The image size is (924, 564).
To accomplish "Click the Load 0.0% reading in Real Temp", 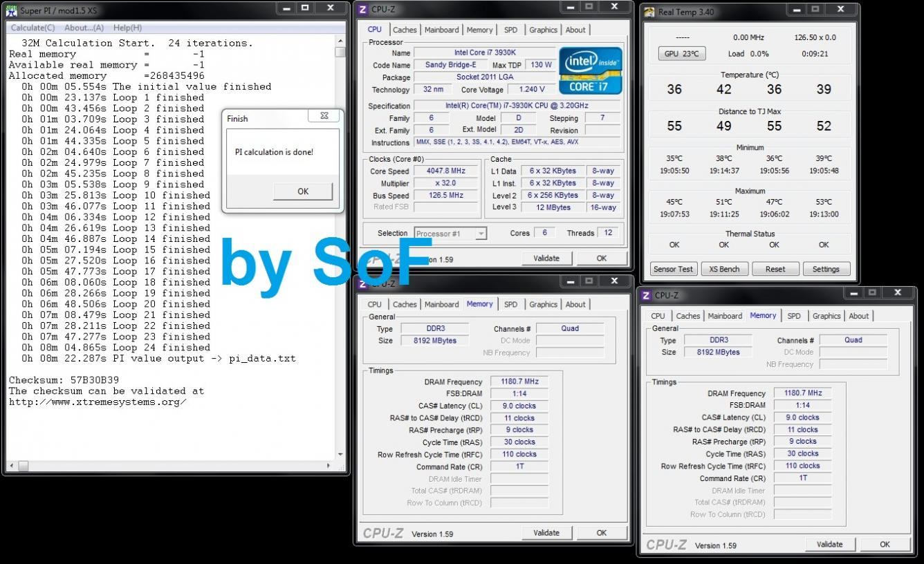I will pos(748,54).
